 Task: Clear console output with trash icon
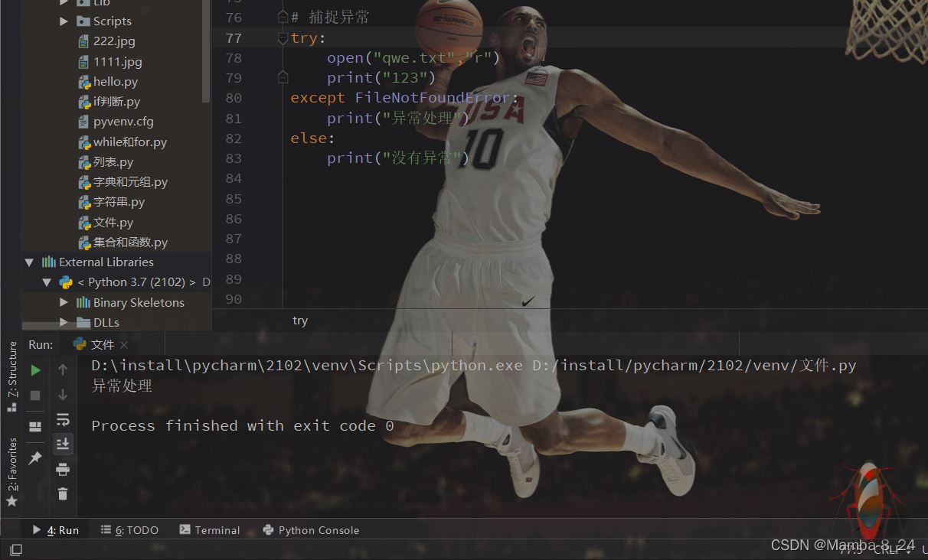63,494
